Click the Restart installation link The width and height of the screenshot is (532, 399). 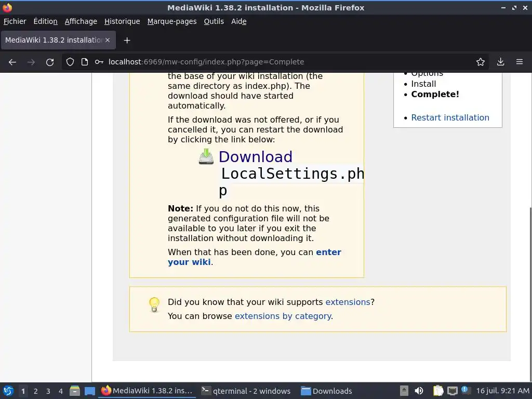coord(450,118)
